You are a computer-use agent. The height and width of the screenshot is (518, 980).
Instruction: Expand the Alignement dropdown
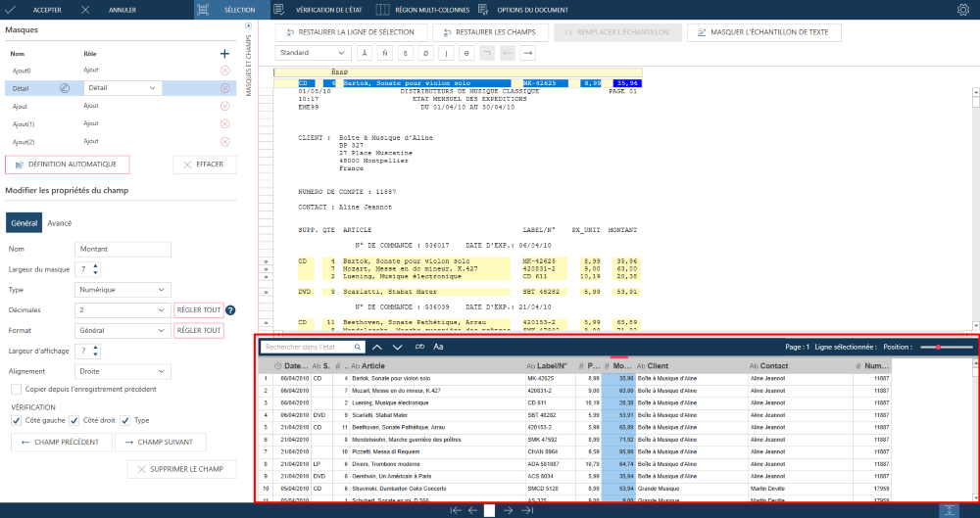pos(121,372)
